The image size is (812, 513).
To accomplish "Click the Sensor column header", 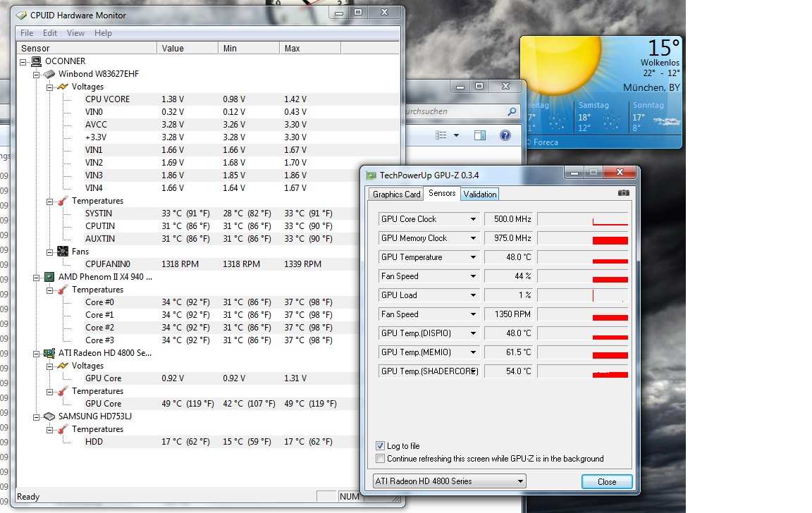I will (x=87, y=48).
